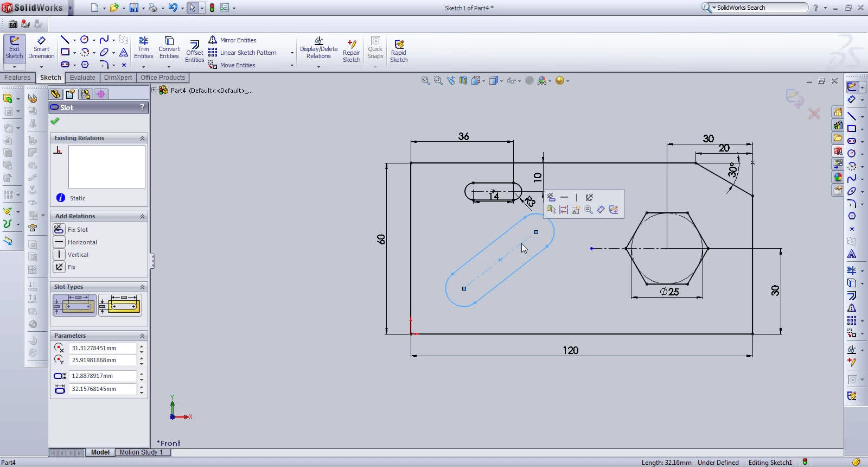Open Display/Delete Relations
868x467 pixels.
[318, 48]
